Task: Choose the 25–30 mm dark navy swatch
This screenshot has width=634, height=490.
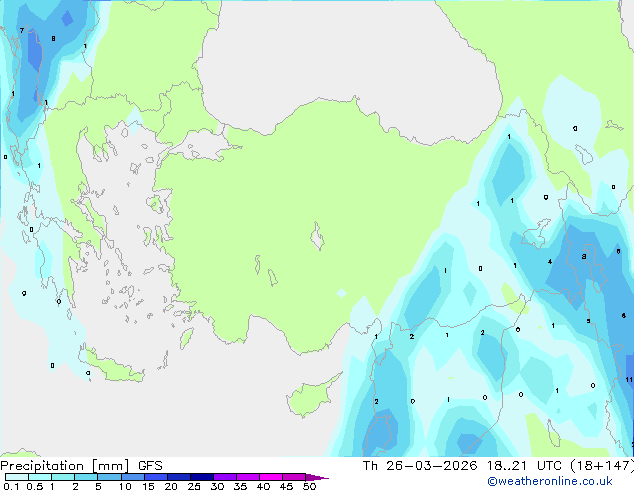Action: point(202,477)
